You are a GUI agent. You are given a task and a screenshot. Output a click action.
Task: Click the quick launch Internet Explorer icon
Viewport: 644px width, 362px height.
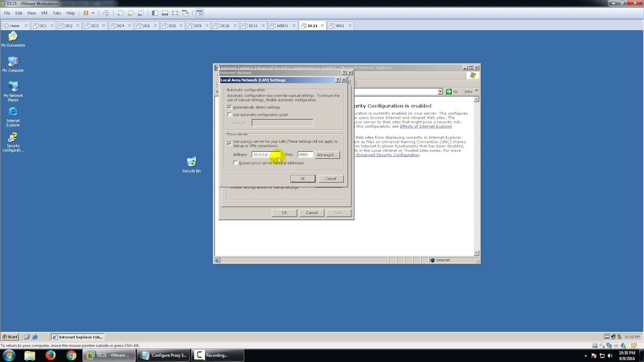coord(35,337)
